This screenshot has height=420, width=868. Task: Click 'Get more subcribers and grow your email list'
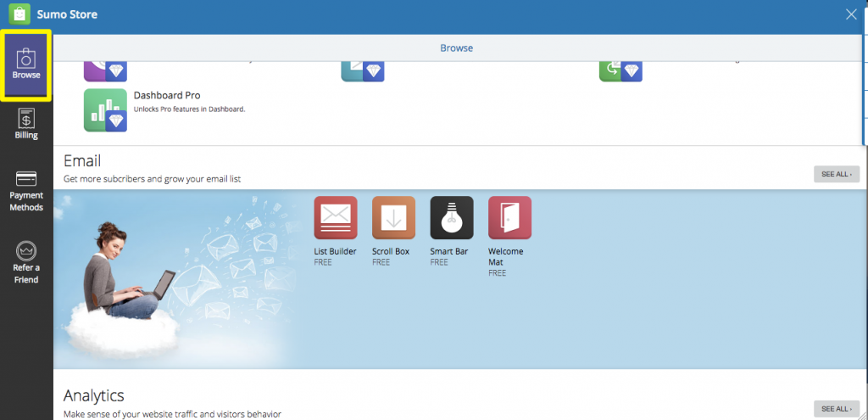[x=153, y=179]
